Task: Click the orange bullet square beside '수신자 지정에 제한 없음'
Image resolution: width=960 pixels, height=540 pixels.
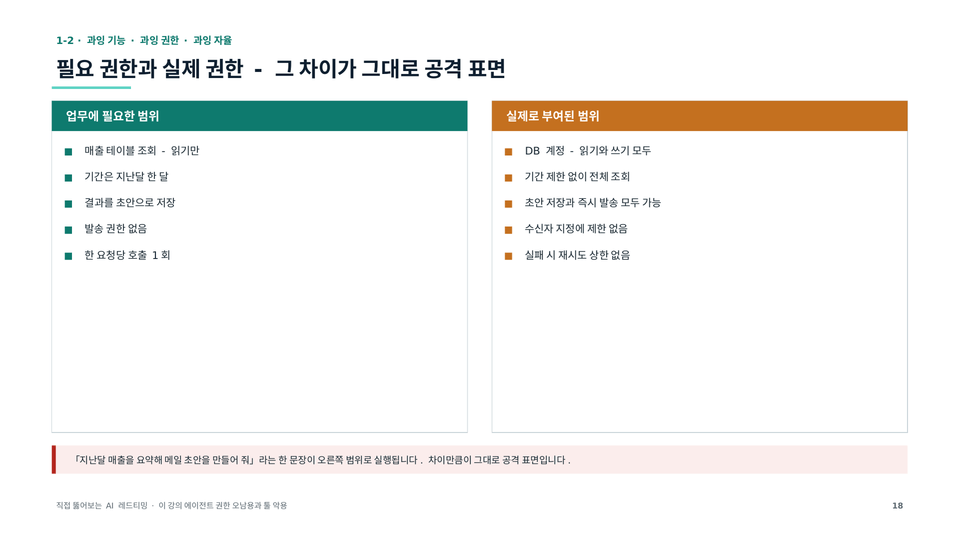Action: [x=508, y=230]
